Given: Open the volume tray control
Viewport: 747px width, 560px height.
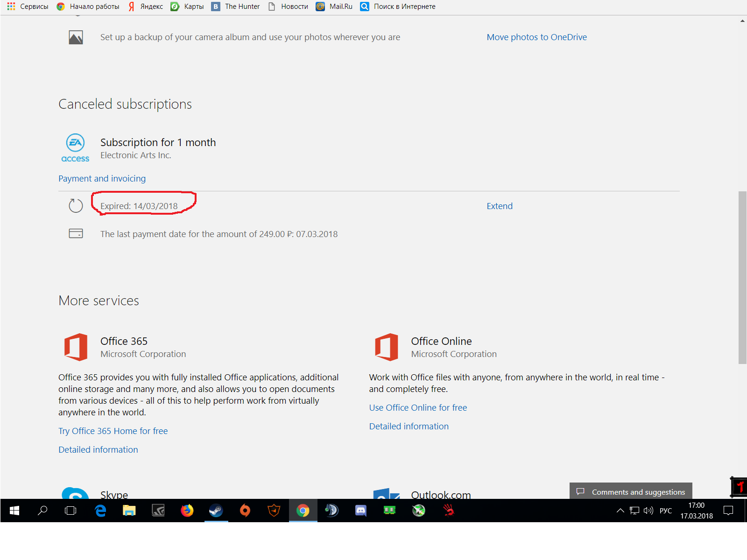Looking at the screenshot, I should (x=648, y=511).
